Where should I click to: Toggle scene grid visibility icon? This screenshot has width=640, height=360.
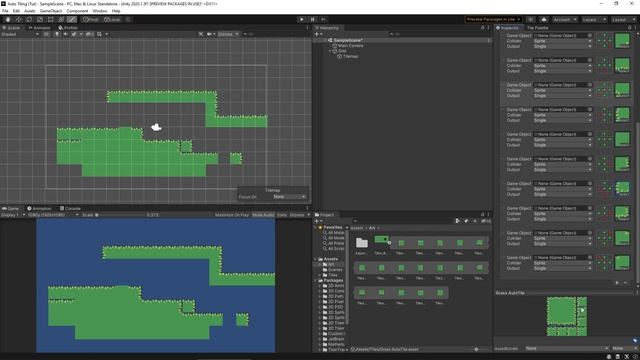tap(99, 34)
